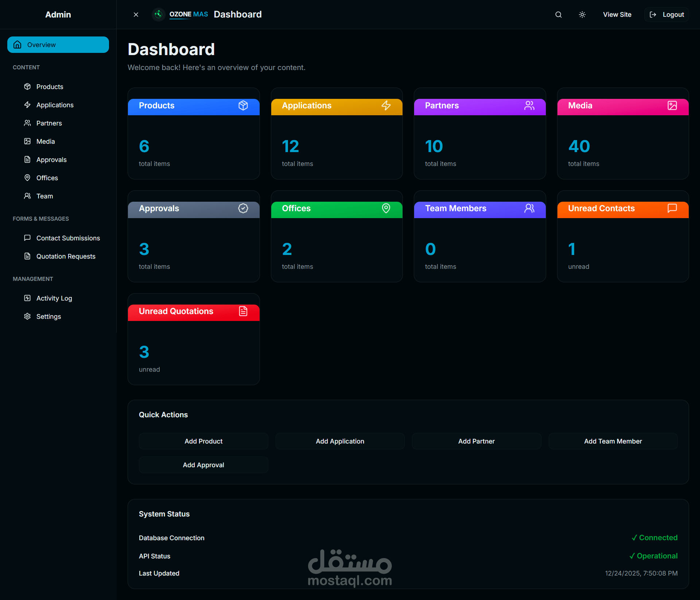Click the map pin icon on Offices card

coord(386,208)
